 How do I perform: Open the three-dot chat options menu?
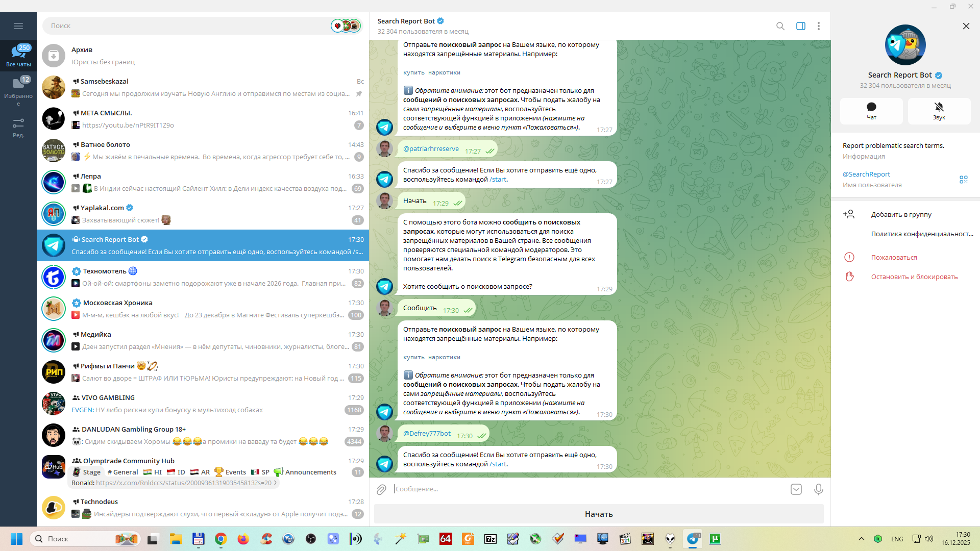point(818,26)
